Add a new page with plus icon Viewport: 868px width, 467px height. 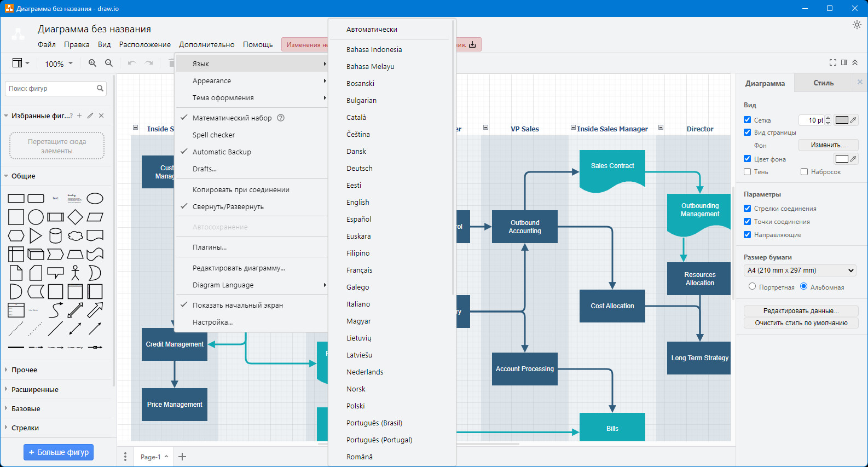182,457
